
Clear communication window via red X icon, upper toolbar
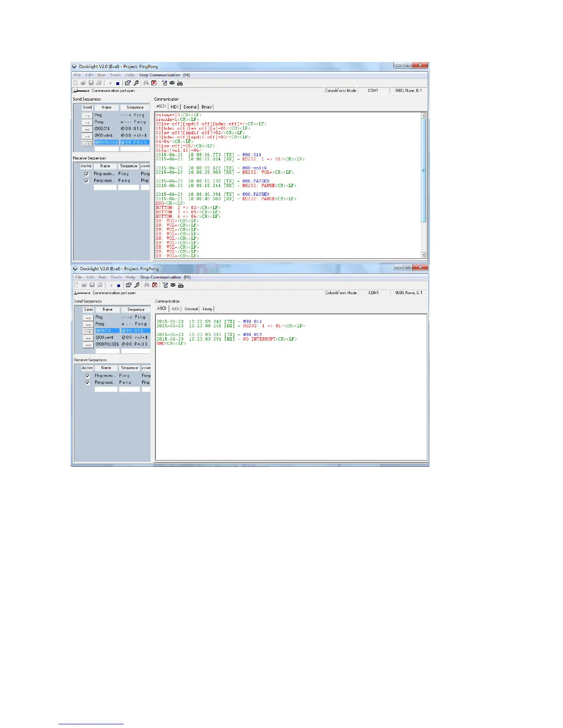pos(154,83)
